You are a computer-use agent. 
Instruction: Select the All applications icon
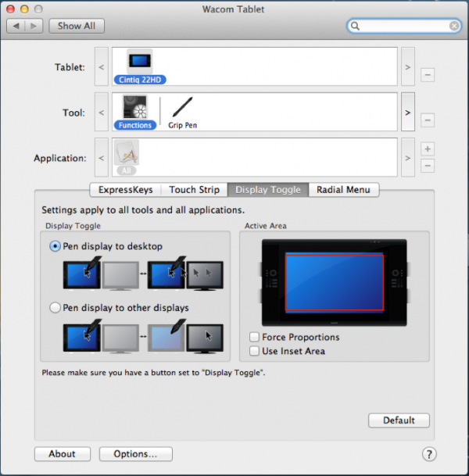tap(127, 153)
